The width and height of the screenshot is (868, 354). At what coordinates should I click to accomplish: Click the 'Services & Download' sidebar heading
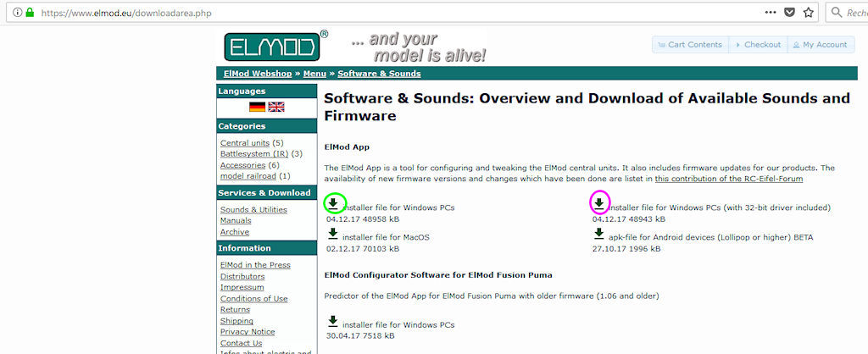pyautogui.click(x=267, y=192)
